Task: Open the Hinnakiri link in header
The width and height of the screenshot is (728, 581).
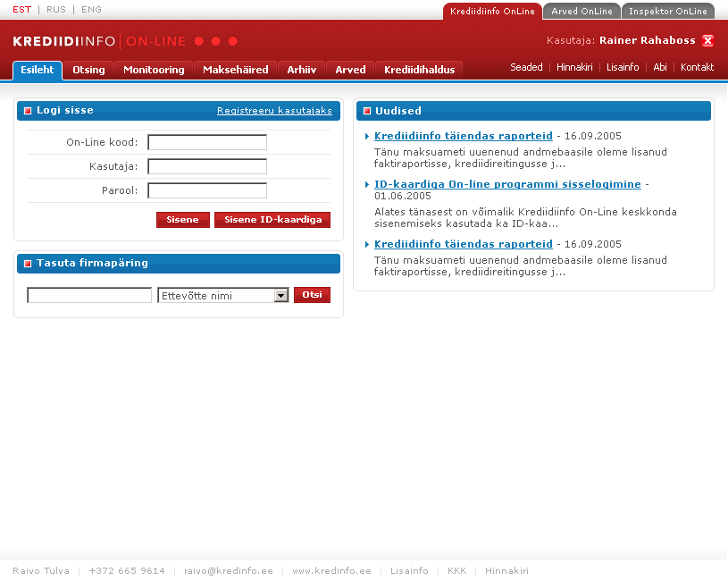Action: tap(574, 67)
